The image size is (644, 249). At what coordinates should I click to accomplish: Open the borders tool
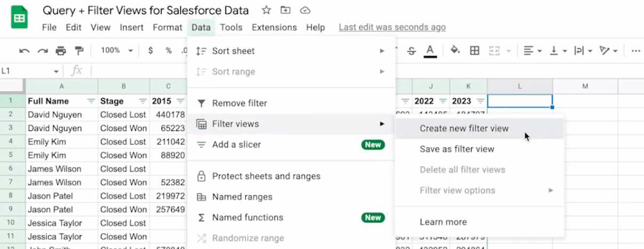(x=474, y=51)
